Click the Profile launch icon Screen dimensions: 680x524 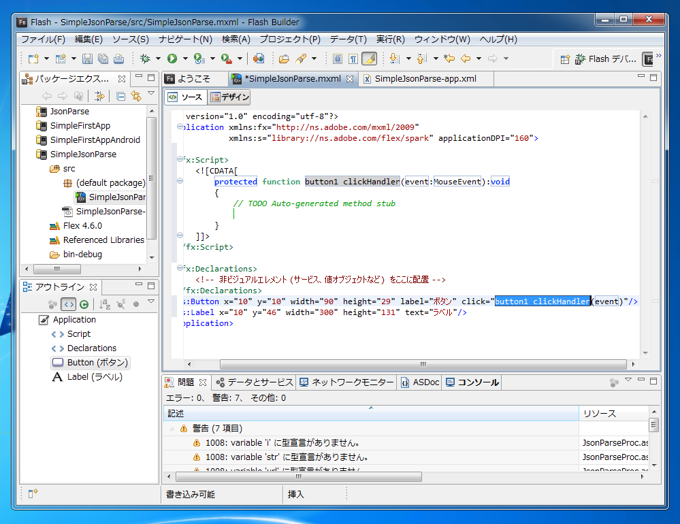click(199, 59)
